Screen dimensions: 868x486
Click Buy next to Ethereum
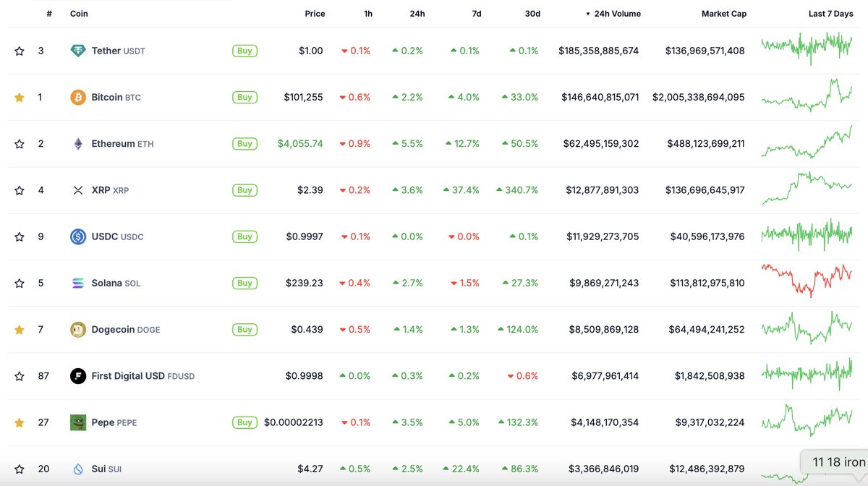tap(244, 143)
